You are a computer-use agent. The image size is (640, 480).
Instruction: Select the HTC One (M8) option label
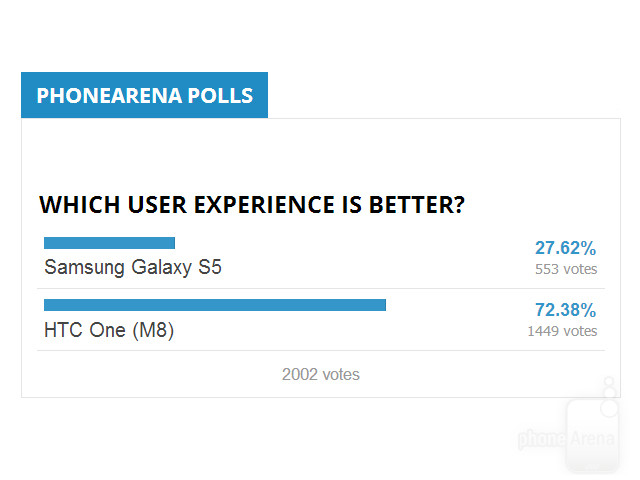point(109,330)
